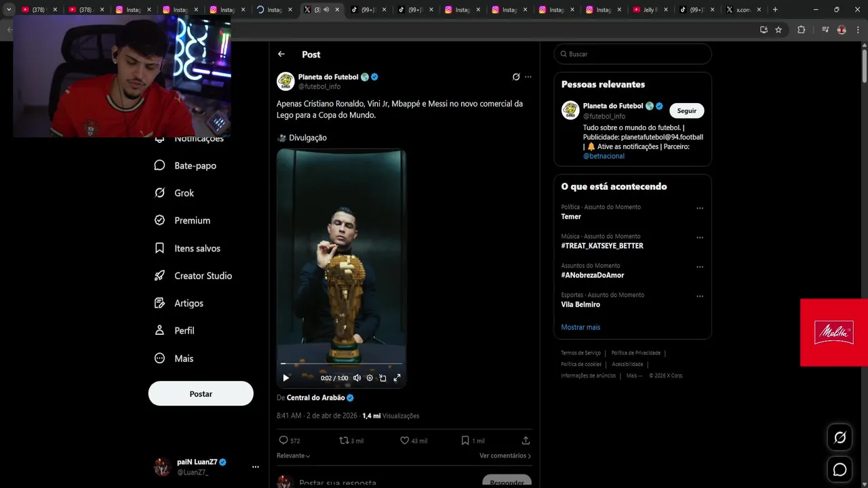Open Política de Privacidade footer link
This screenshot has width=868, height=488.
coord(635,353)
